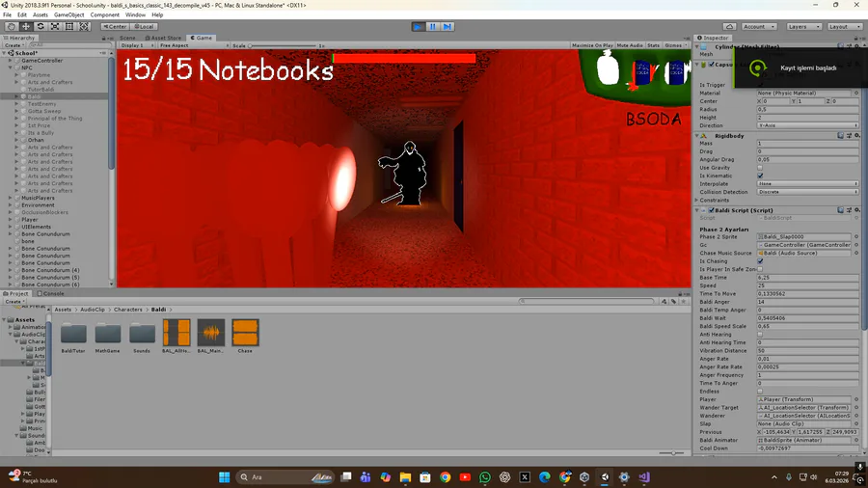
Task: Select the Scale tool in toolbar
Action: tap(55, 27)
